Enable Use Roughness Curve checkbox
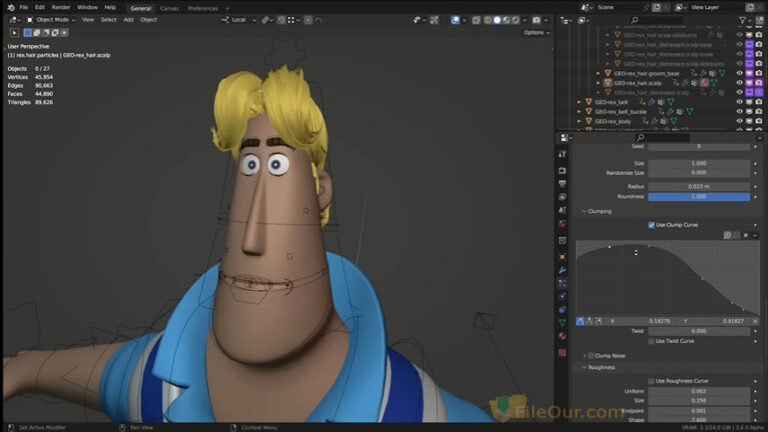 coord(651,381)
